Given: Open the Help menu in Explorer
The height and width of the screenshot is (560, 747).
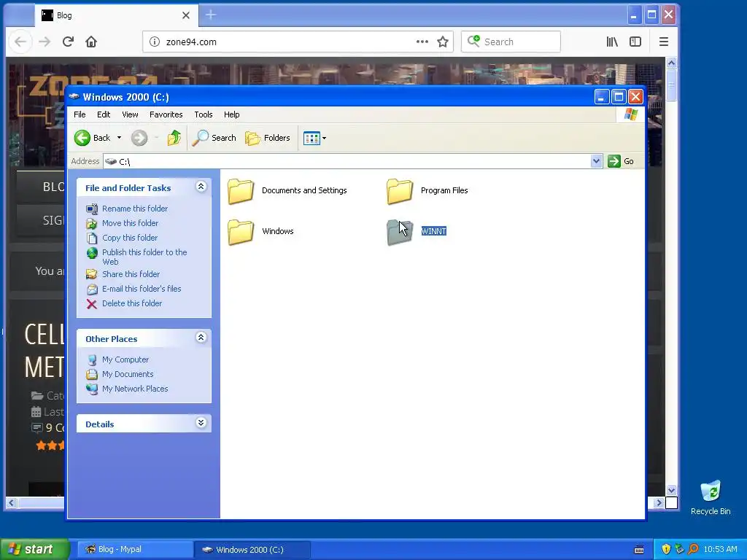Looking at the screenshot, I should 231,114.
